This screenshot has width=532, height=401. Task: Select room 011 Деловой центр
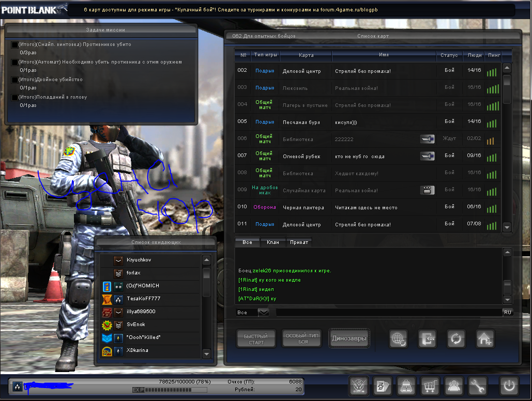coord(368,224)
